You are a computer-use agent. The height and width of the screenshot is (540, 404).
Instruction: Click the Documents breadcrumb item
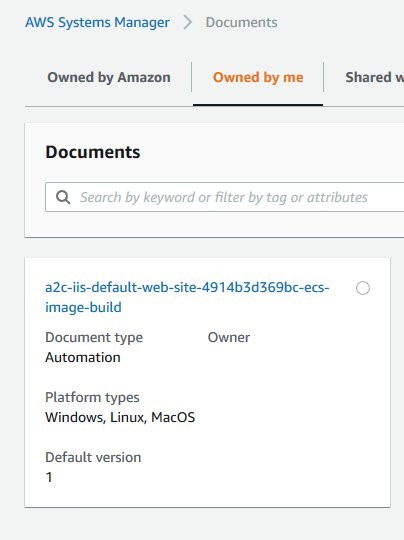click(241, 23)
